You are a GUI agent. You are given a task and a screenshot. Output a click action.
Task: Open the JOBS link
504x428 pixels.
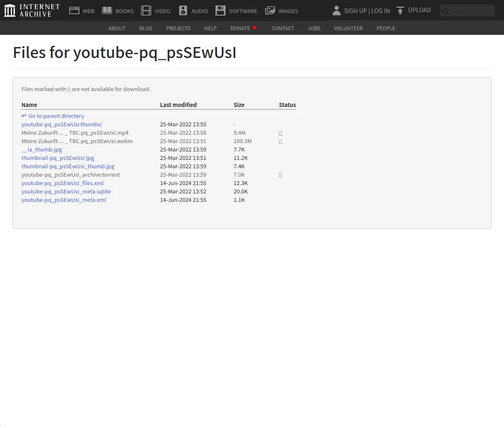[x=314, y=28]
